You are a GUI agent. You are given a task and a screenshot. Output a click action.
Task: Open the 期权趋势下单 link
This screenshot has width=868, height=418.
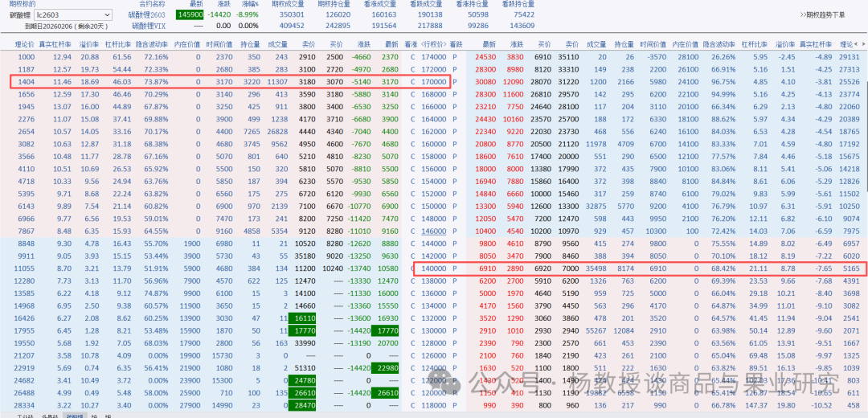coord(823,15)
